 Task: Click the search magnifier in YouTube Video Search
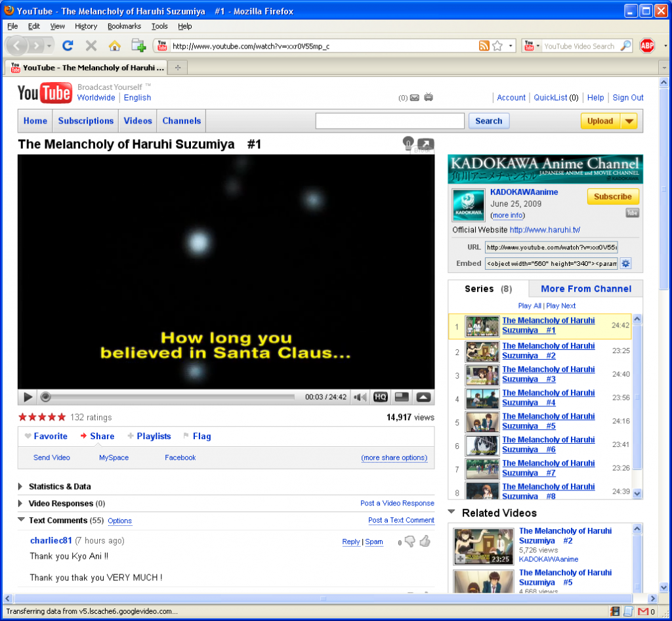(625, 46)
